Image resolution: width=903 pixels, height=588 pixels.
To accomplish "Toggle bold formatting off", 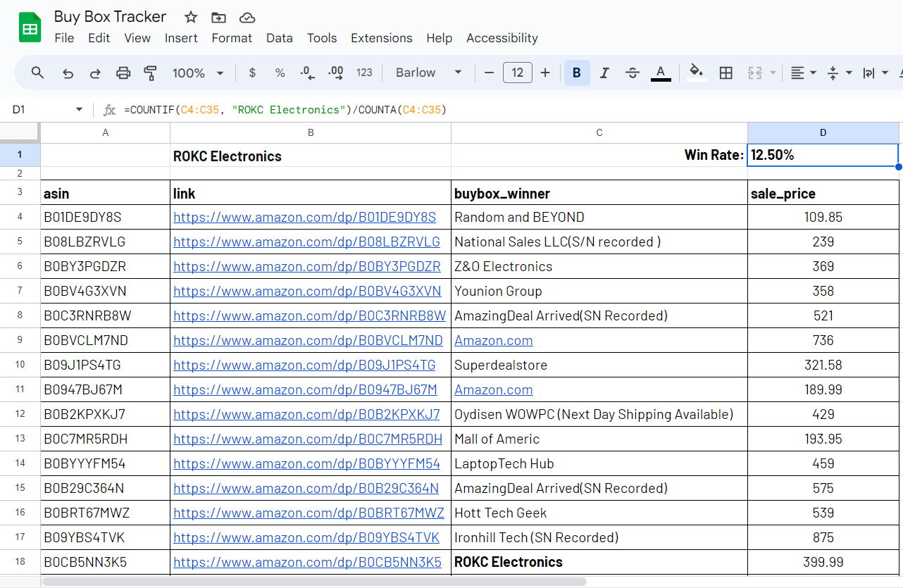I will 577,73.
